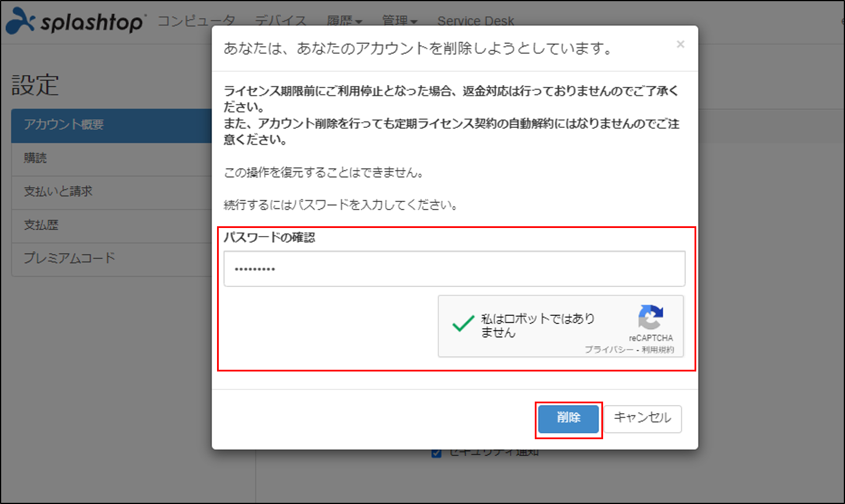Image resolution: width=845 pixels, height=504 pixels.
Task: Open the 管理 dropdown menu
Action: tap(399, 21)
